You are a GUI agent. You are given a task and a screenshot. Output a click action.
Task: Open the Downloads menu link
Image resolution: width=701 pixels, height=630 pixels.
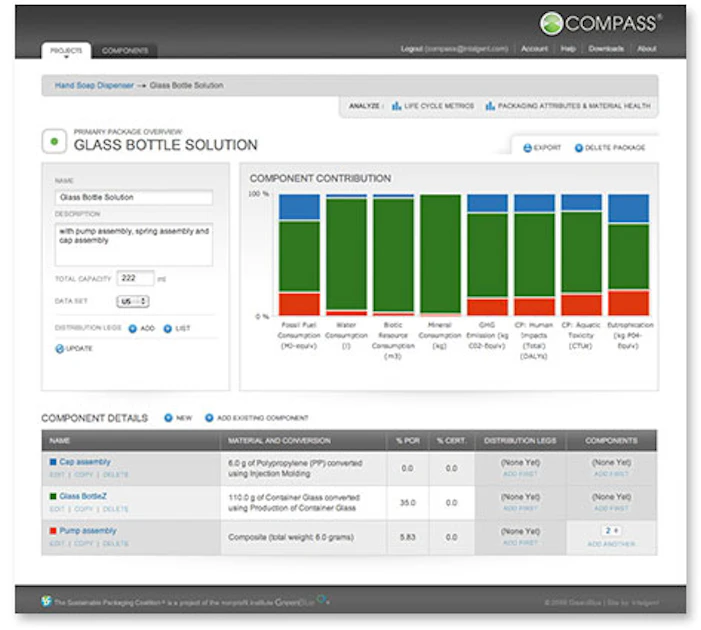606,49
